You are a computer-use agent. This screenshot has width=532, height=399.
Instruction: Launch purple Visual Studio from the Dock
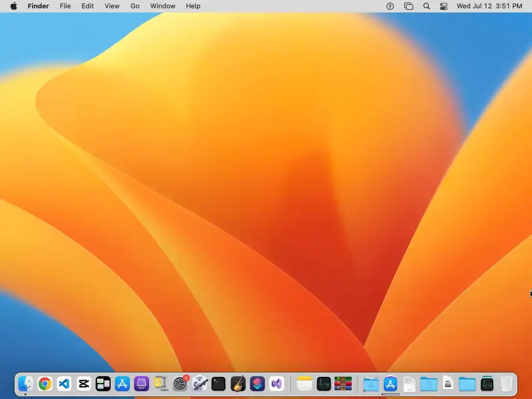(x=276, y=384)
